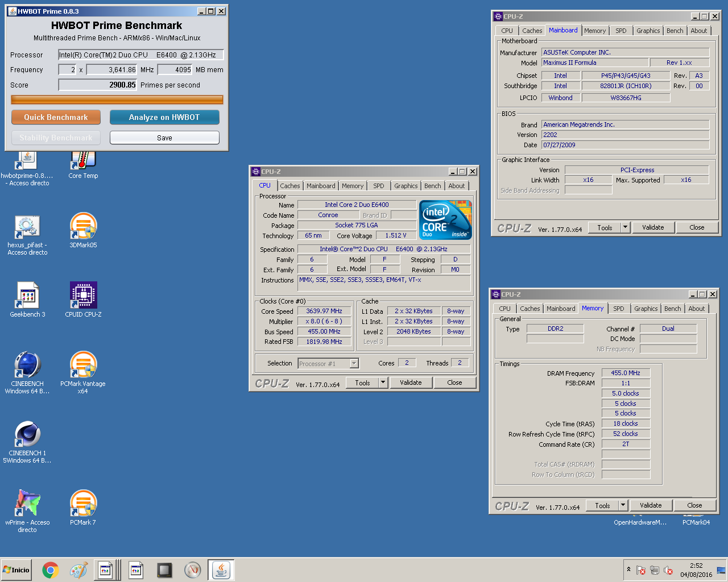The image size is (728, 582).
Task: Click Save in HWBOT Prime window
Action: click(164, 138)
